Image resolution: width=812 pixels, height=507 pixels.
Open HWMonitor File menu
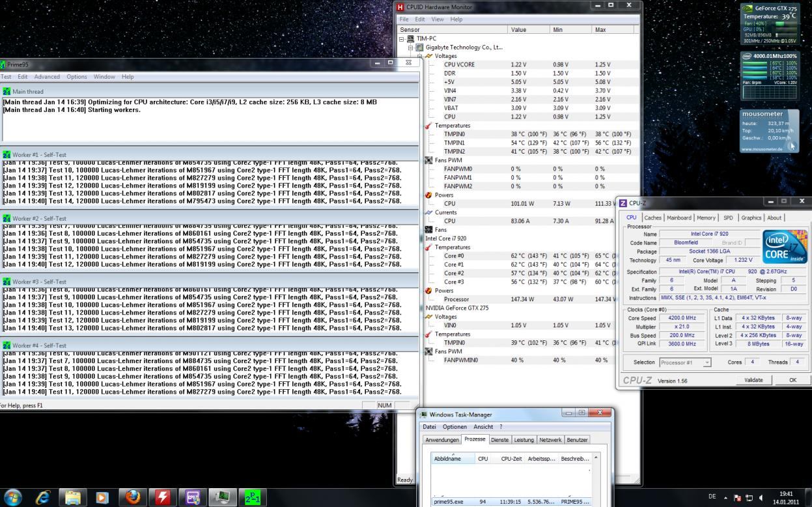(404, 20)
